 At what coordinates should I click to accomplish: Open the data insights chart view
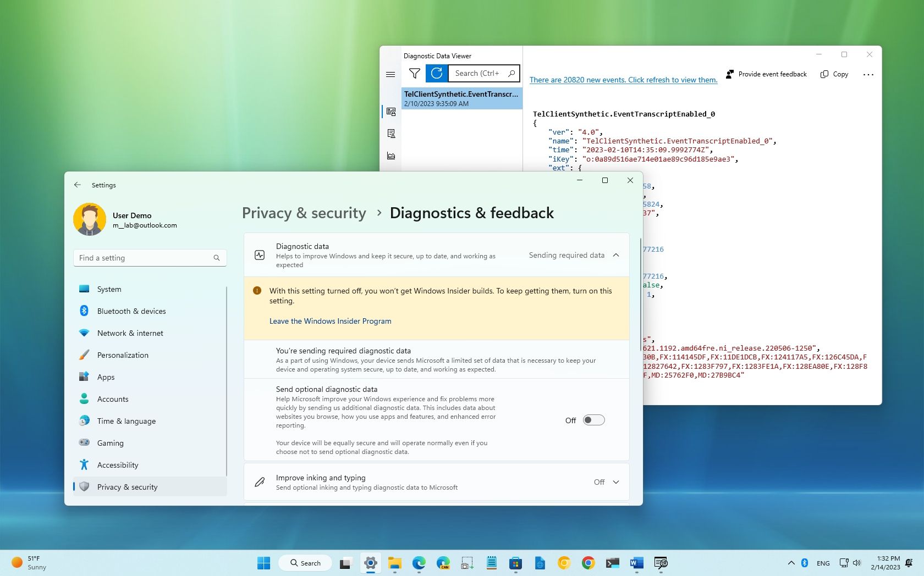click(391, 156)
